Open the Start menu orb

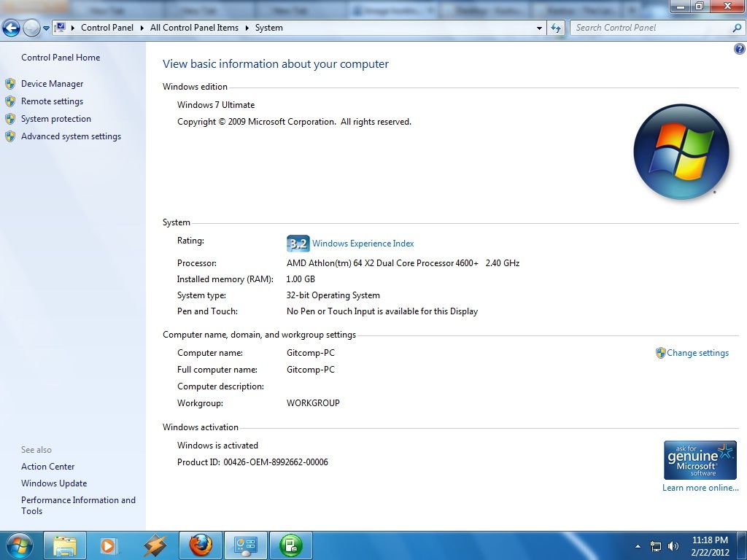pyautogui.click(x=19, y=545)
